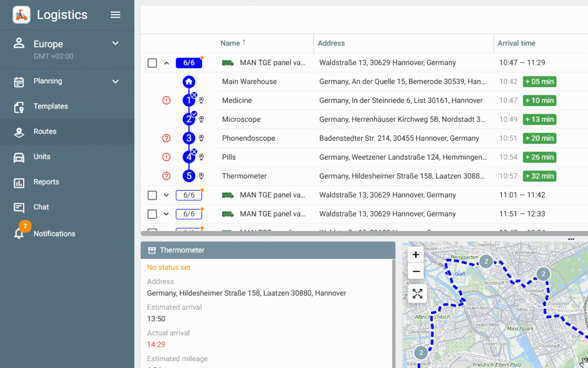This screenshot has width=588, height=368.
Task: Expand the Planning menu section
Action: coord(115,82)
